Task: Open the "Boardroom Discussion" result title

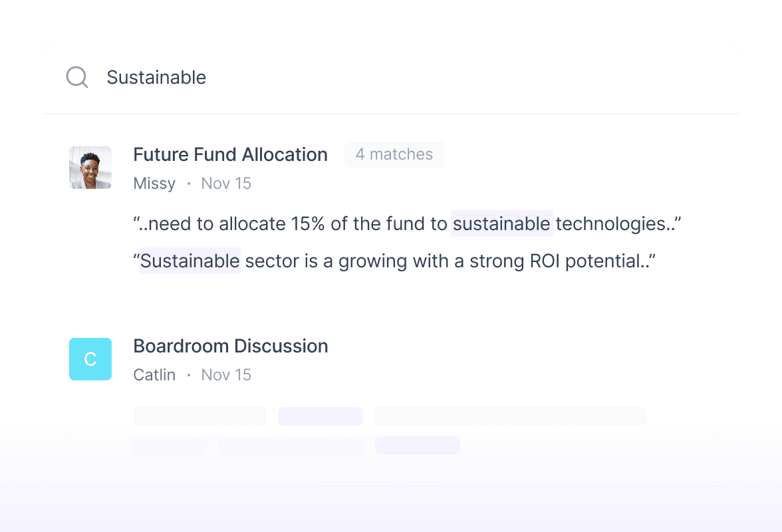Action: click(230, 346)
